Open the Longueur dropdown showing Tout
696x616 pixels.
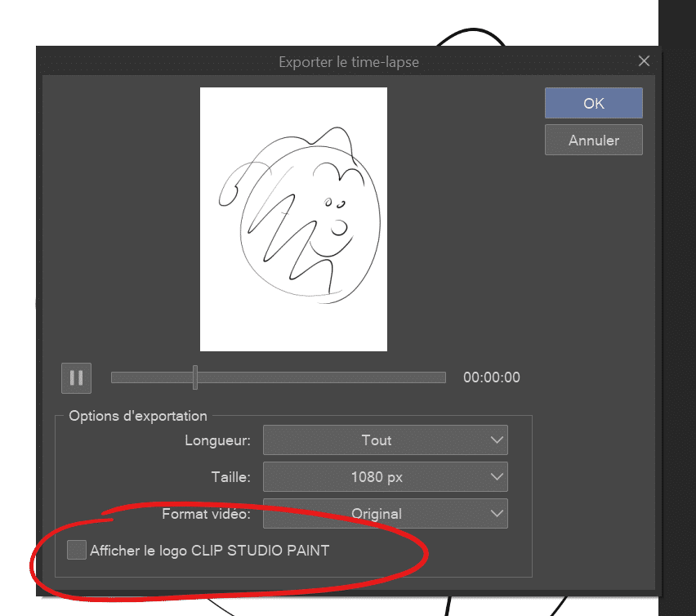point(386,440)
